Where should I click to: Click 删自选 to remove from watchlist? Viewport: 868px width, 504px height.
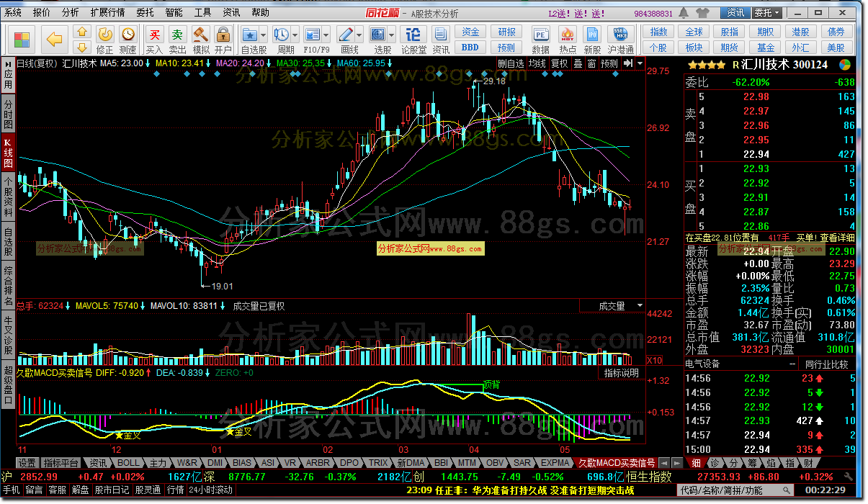[511, 63]
